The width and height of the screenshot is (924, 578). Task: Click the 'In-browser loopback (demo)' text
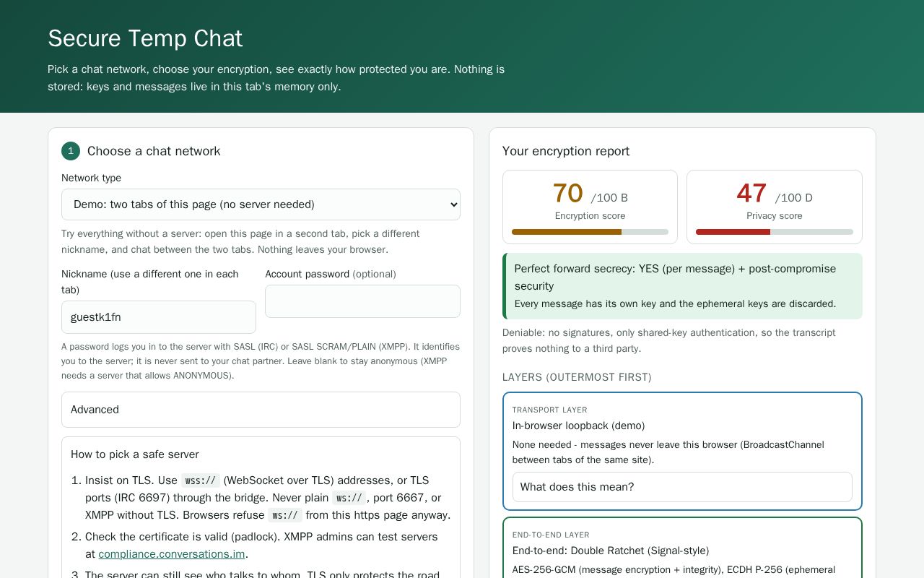click(579, 426)
